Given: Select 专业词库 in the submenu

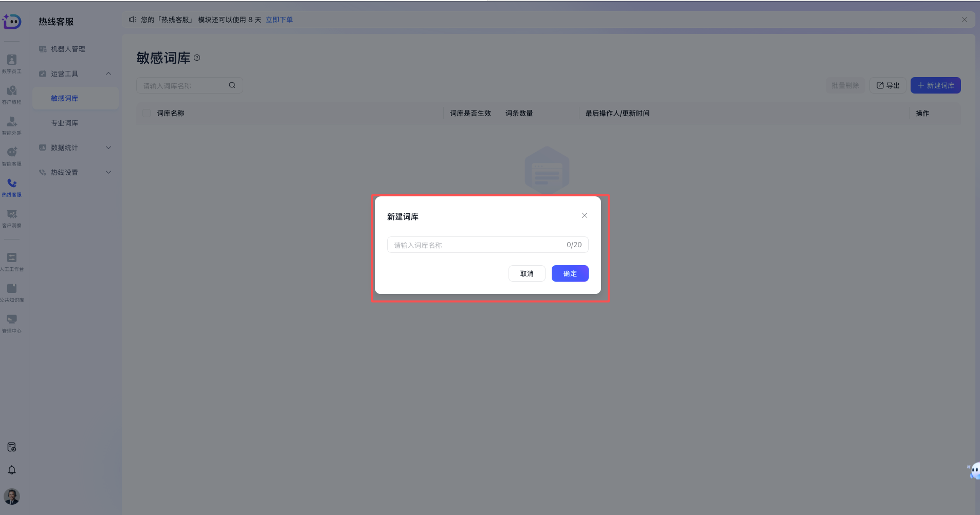Looking at the screenshot, I should (64, 123).
